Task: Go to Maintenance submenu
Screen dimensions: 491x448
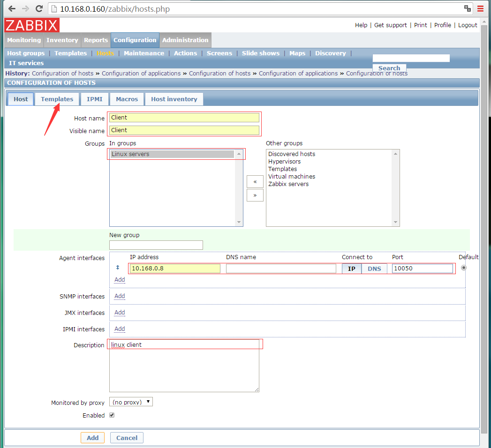Action: pyautogui.click(x=144, y=53)
